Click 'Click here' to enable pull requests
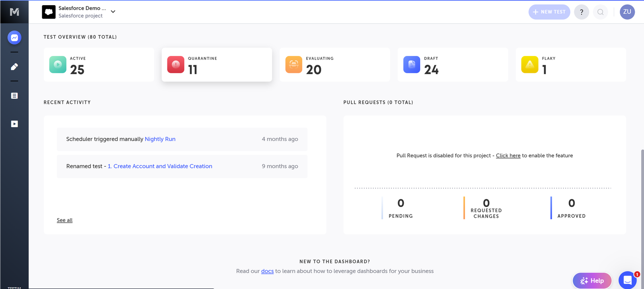Image resolution: width=644 pixels, height=289 pixels. pyautogui.click(x=508, y=155)
